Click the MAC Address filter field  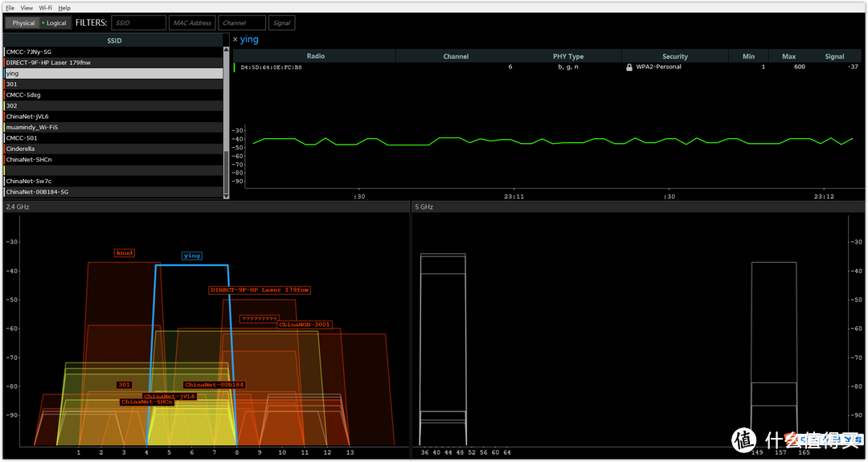coord(192,23)
